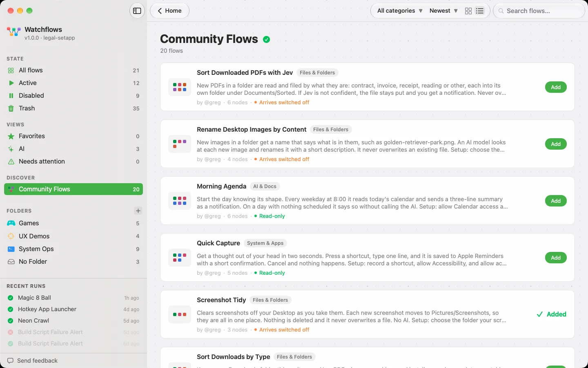
Task: Click the Sort Downloaded PDFs flow thumbnail
Action: (180, 87)
